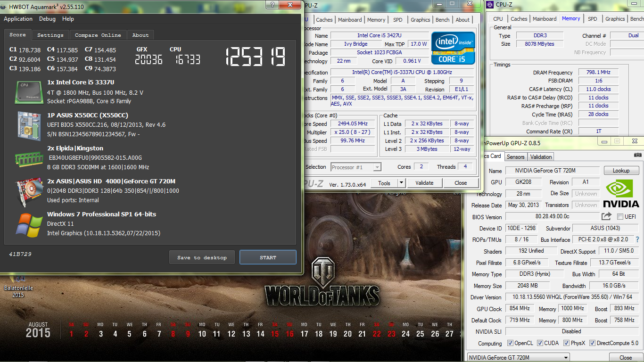The width and height of the screenshot is (644, 362).
Task: Click the GPU-Z camera screenshot icon
Action: pos(637,155)
